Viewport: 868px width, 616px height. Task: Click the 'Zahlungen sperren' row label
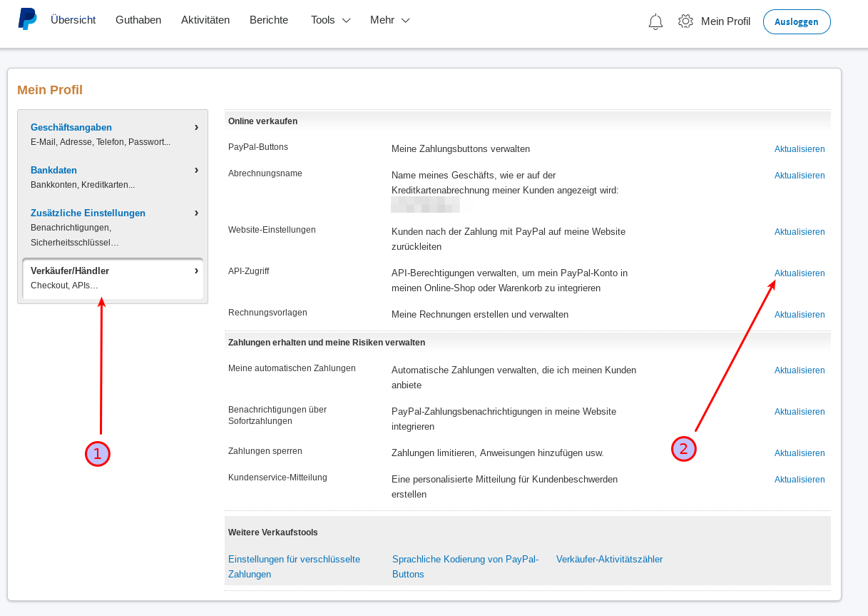click(x=265, y=451)
